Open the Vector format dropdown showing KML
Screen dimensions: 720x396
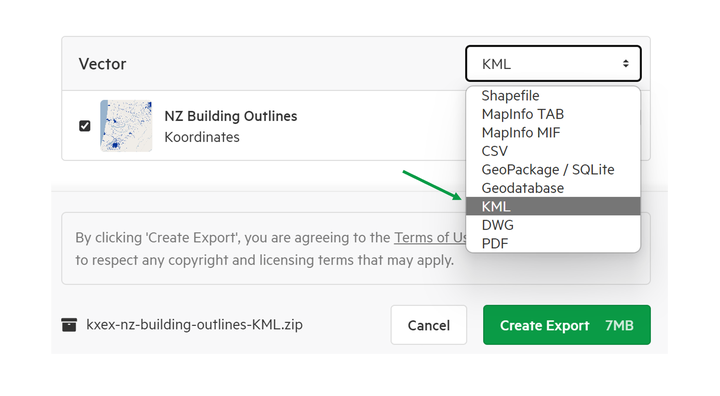point(553,63)
